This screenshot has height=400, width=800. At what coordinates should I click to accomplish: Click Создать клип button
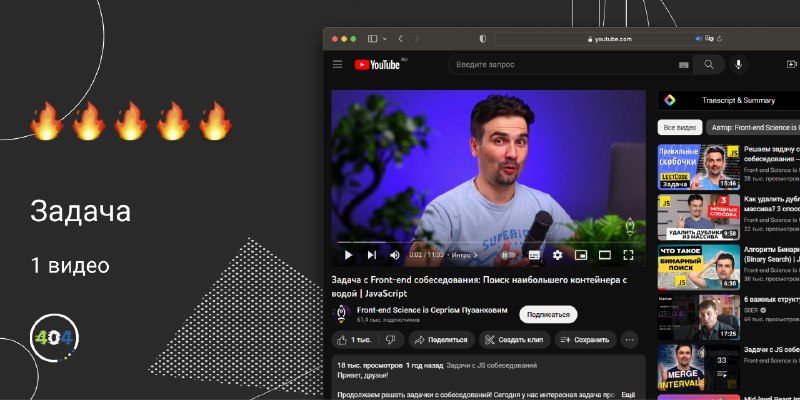click(x=515, y=340)
